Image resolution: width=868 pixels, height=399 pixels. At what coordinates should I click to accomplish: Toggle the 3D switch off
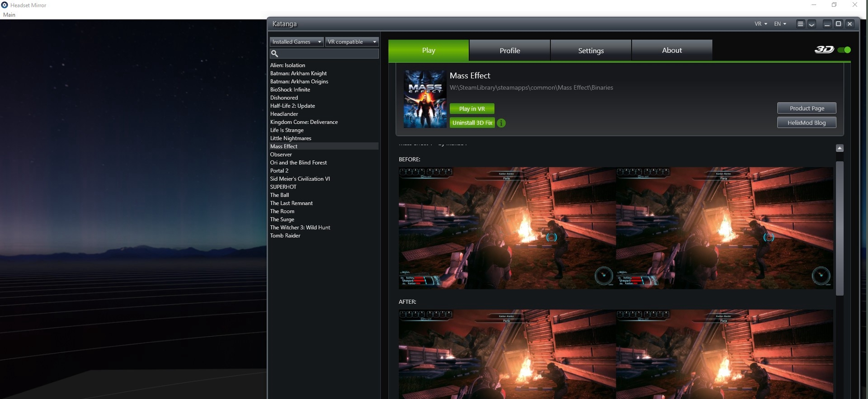tap(844, 50)
